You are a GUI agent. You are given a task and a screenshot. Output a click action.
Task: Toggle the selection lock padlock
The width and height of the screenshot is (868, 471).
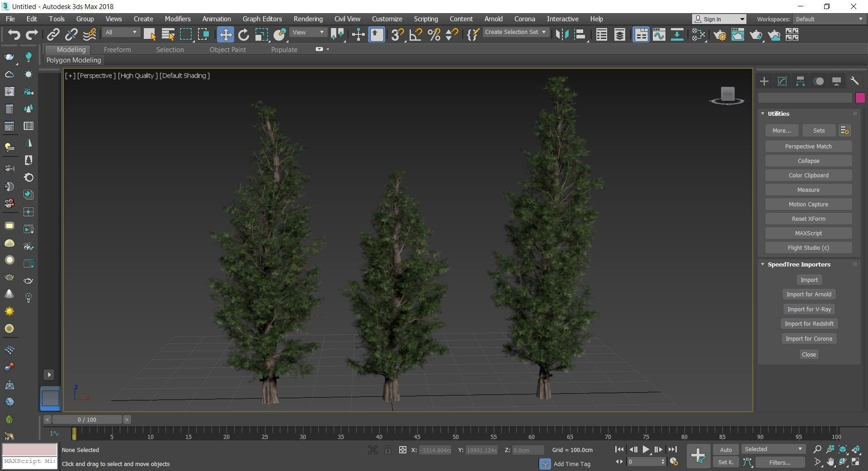tap(387, 450)
